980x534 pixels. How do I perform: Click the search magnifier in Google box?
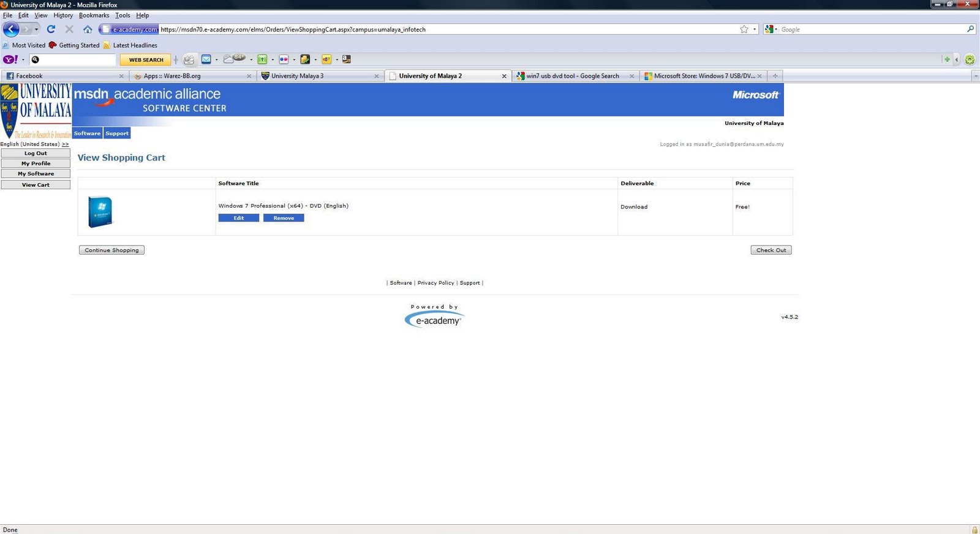[x=970, y=29]
